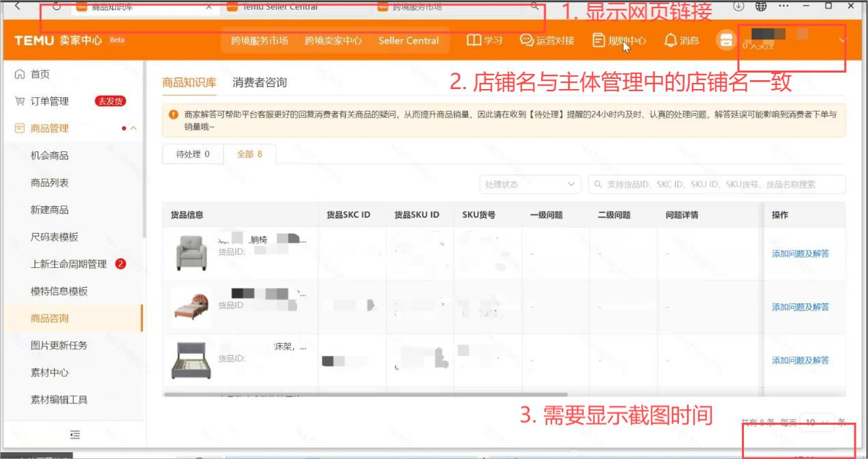Click the 学习 book icon
The image size is (868, 459).
point(473,40)
